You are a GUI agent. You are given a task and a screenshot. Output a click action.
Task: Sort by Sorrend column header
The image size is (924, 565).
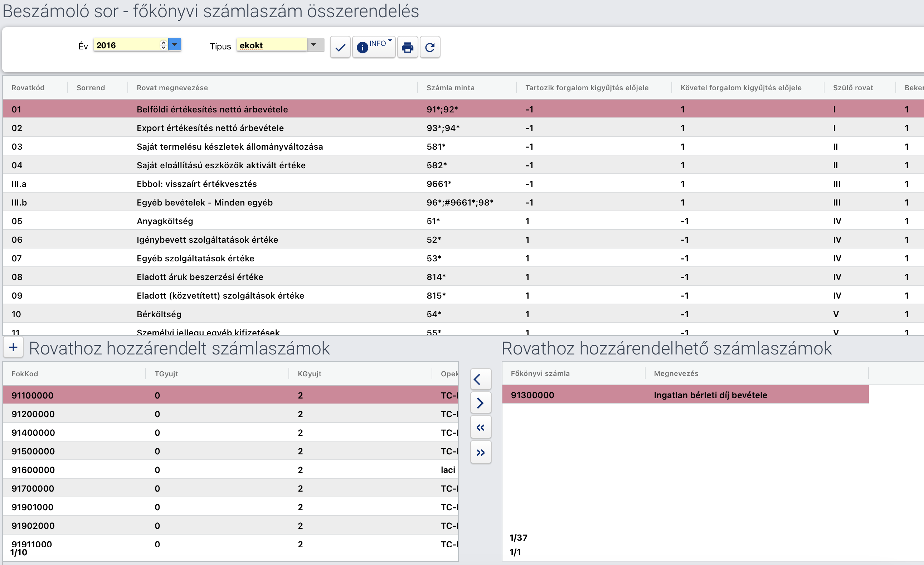pyautogui.click(x=91, y=87)
